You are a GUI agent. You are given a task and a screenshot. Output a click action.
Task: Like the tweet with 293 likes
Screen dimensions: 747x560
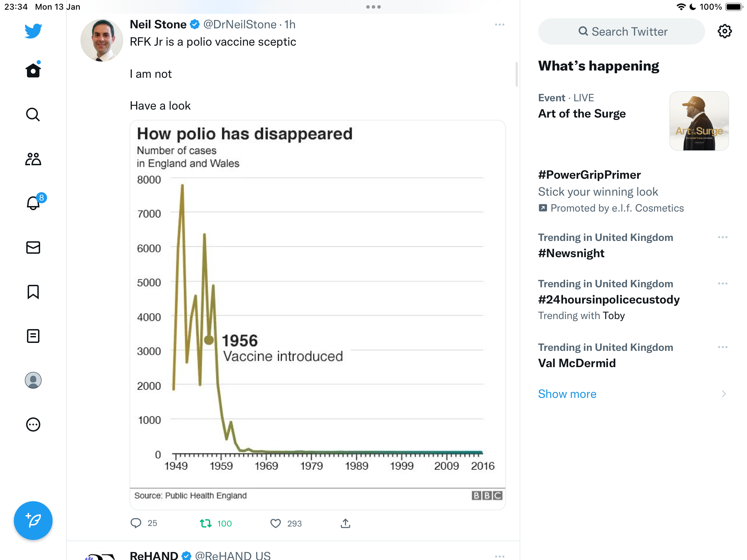pyautogui.click(x=286, y=523)
